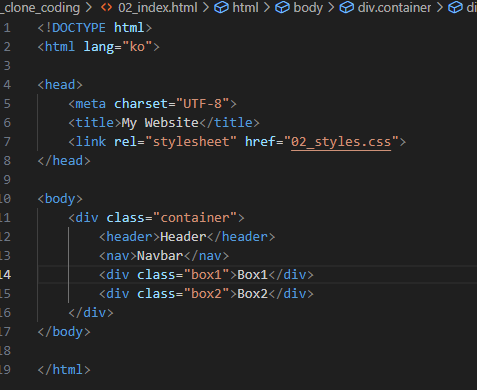477x390 pixels.
Task: Click line number 1 in gutter
Action: (7, 28)
